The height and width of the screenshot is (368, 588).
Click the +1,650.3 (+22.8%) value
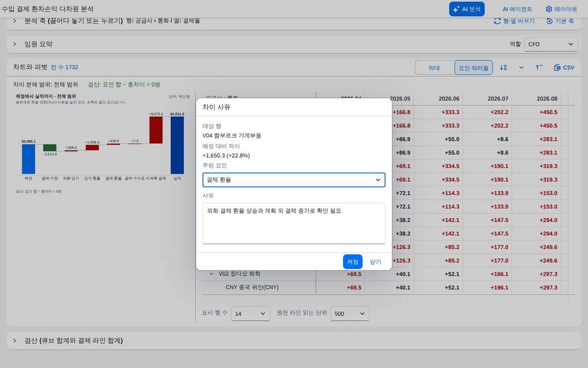tap(226, 155)
